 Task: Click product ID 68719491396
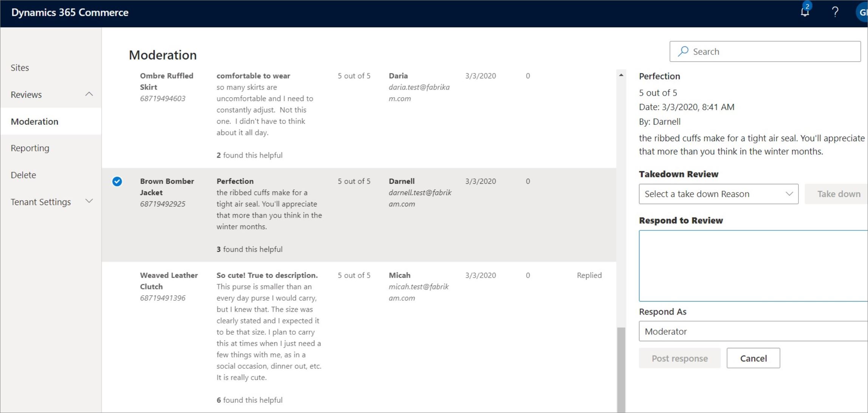[162, 298]
